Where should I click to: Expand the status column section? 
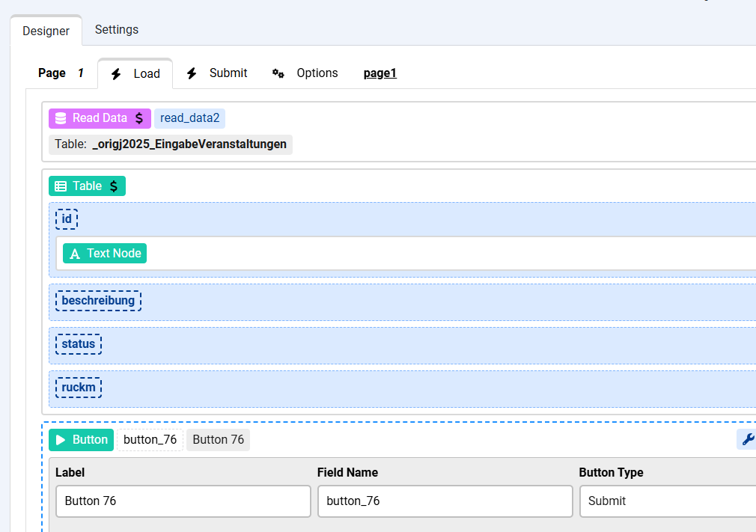coord(79,344)
